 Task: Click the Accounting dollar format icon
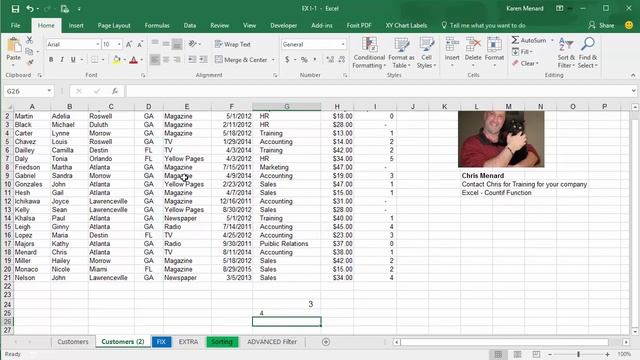pos(287,60)
